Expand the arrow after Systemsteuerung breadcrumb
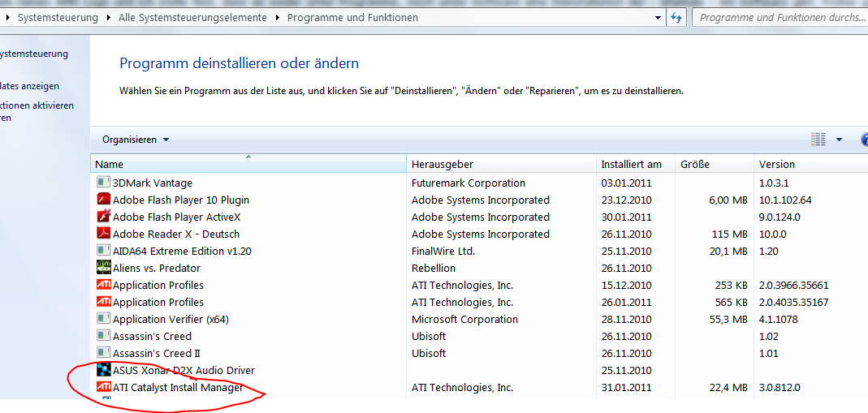868x413 pixels. [x=108, y=18]
